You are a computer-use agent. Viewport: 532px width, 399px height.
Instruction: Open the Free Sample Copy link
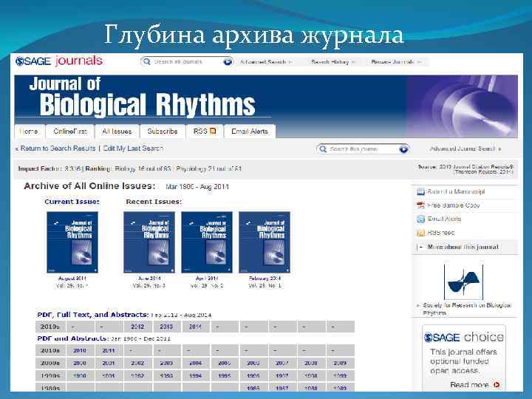(454, 205)
